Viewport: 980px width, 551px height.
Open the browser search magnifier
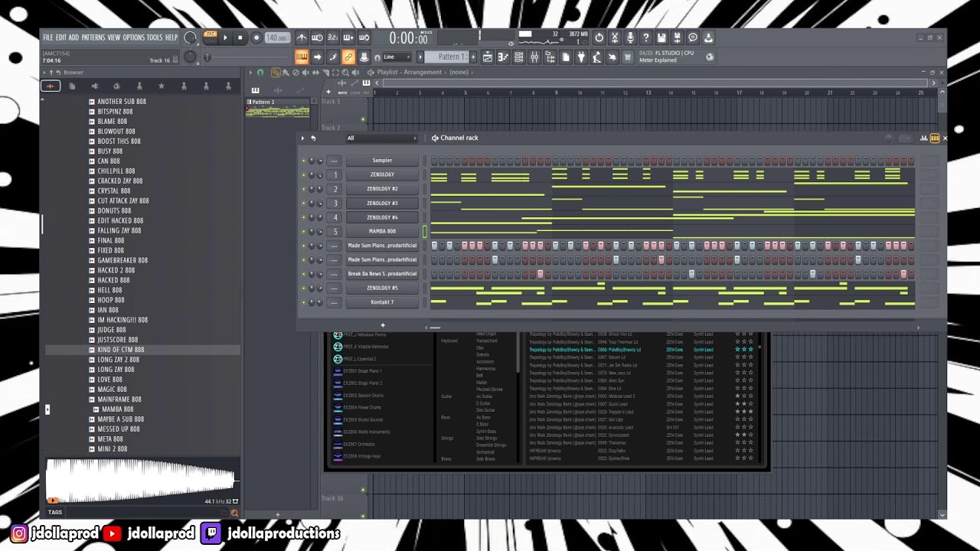coord(234,513)
